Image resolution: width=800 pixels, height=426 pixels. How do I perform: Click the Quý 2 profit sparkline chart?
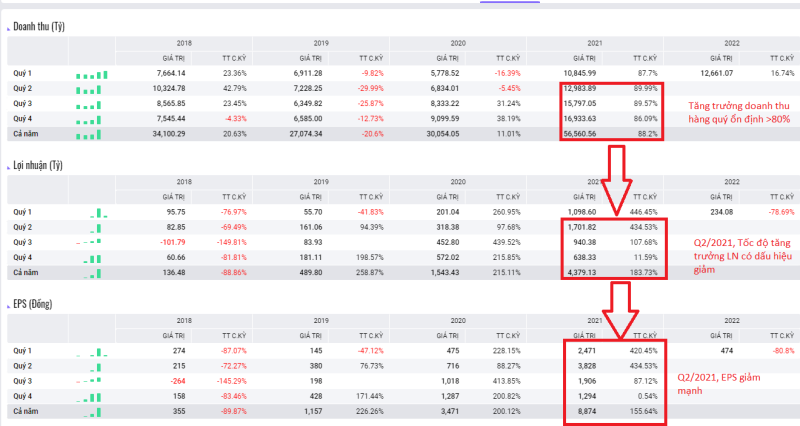(x=91, y=227)
